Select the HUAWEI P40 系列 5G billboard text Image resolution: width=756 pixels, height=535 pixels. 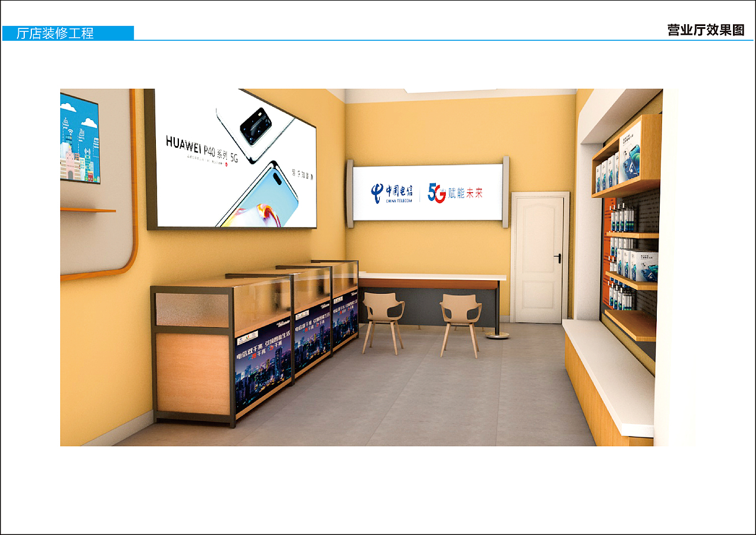[201, 149]
